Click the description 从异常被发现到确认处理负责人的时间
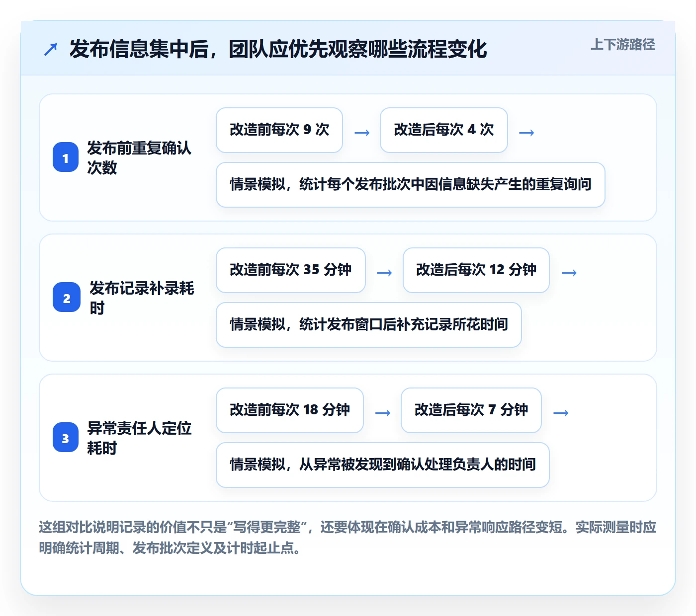The image size is (696, 616). click(383, 465)
